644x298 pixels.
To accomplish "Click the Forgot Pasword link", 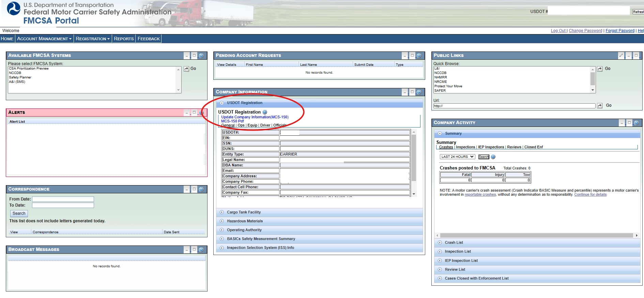I will tap(620, 31).
